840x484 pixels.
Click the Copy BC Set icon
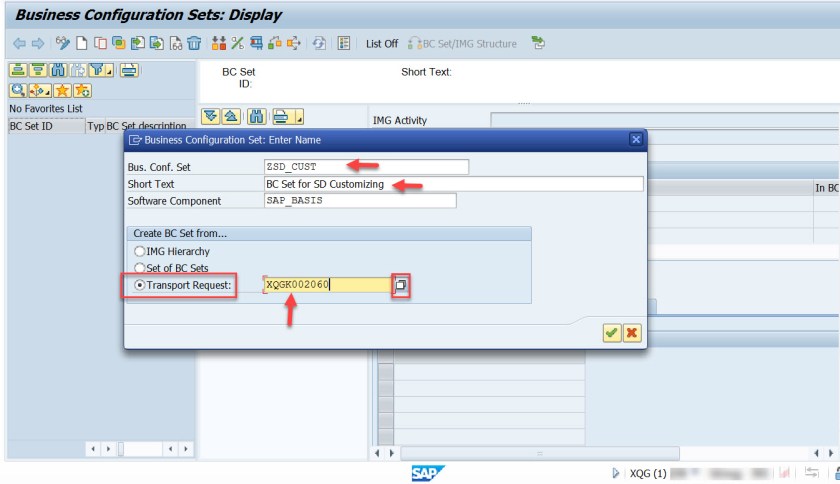pyautogui.click(x=100, y=43)
